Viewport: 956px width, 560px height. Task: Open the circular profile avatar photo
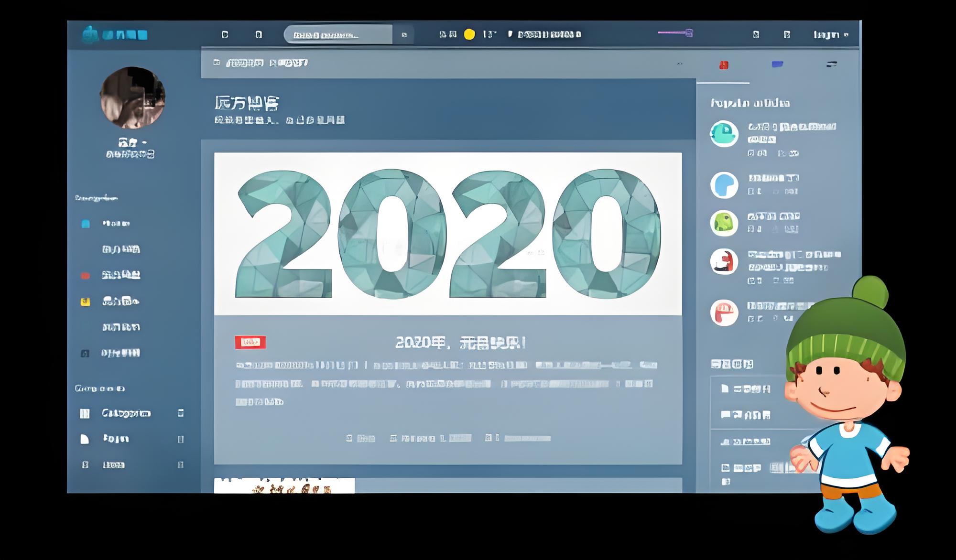[x=132, y=97]
